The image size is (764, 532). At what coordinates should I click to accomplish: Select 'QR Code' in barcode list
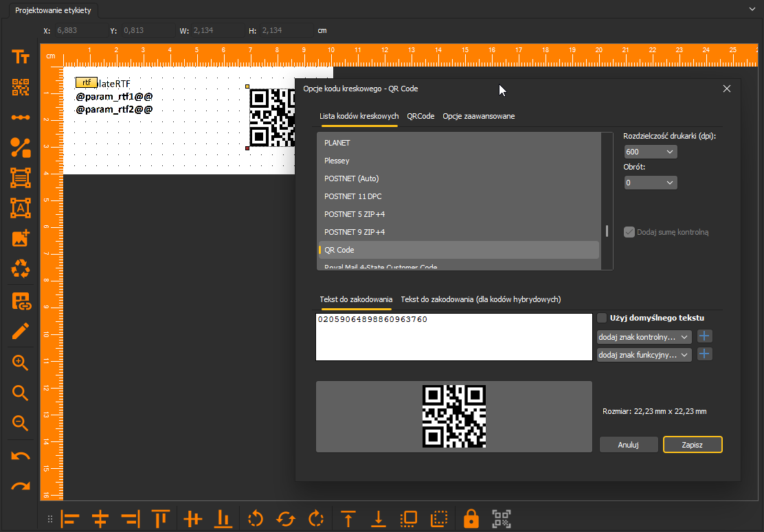(459, 250)
